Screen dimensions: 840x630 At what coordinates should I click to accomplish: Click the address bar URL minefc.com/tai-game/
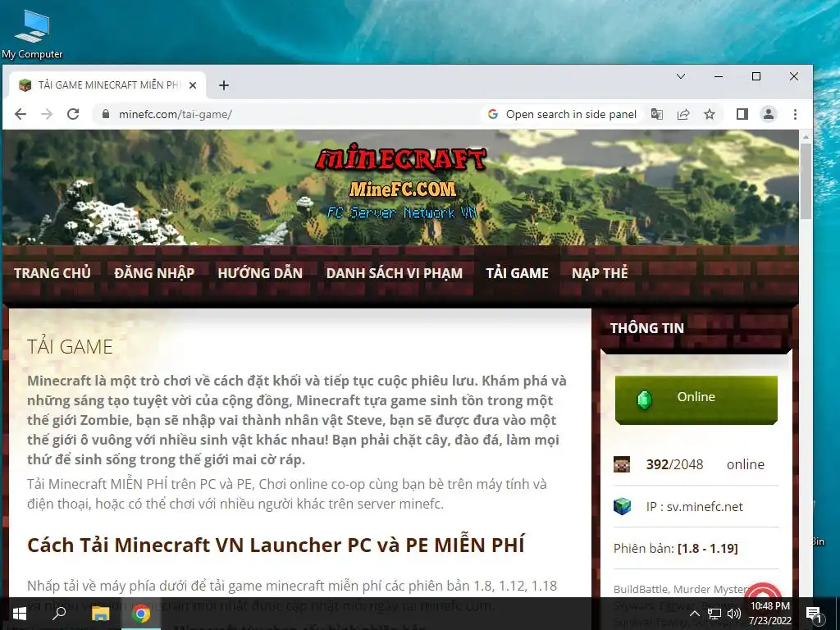pos(176,114)
